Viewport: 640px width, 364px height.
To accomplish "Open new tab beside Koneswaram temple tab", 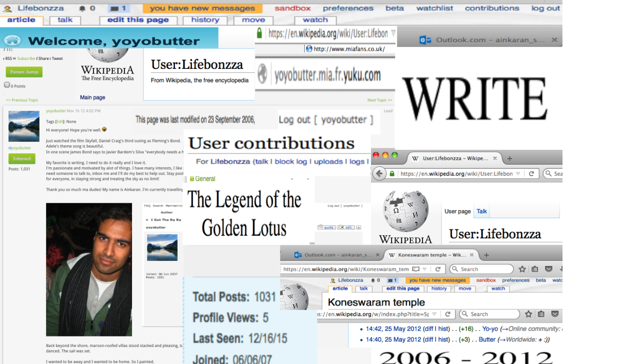I will (x=486, y=255).
